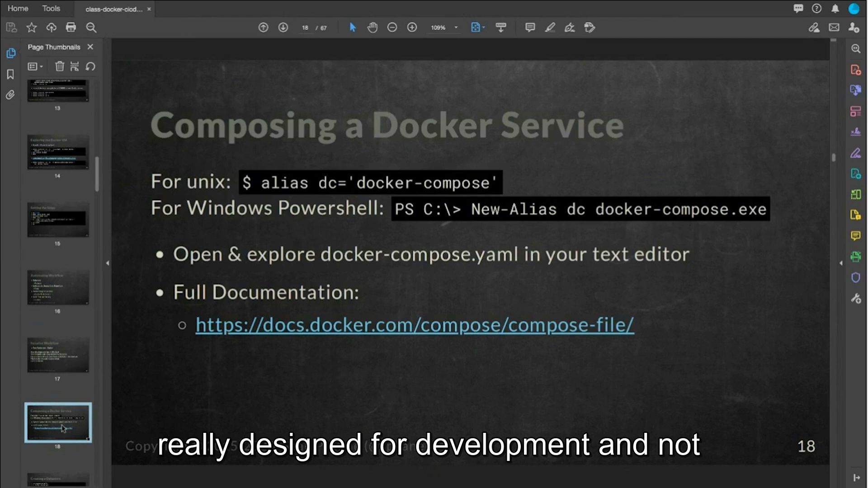Click the create PDF tool icon

856,70
